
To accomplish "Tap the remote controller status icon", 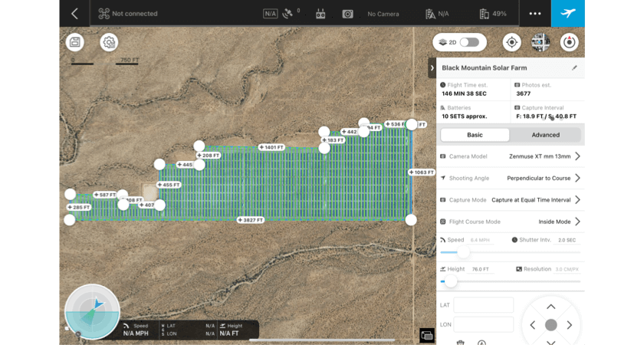I will click(320, 14).
